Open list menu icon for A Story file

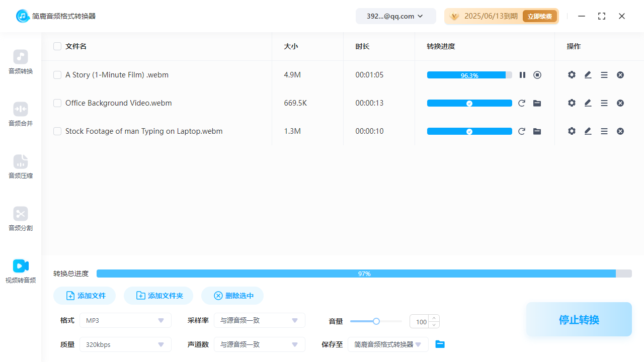(x=604, y=75)
